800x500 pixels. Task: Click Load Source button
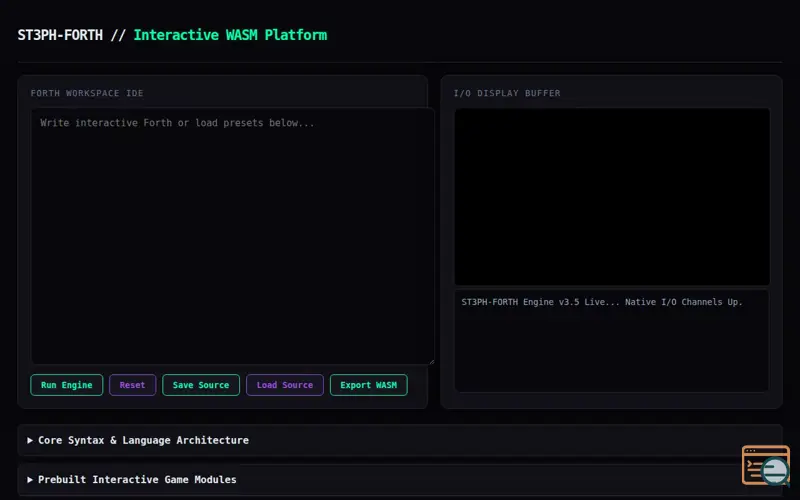pos(285,385)
